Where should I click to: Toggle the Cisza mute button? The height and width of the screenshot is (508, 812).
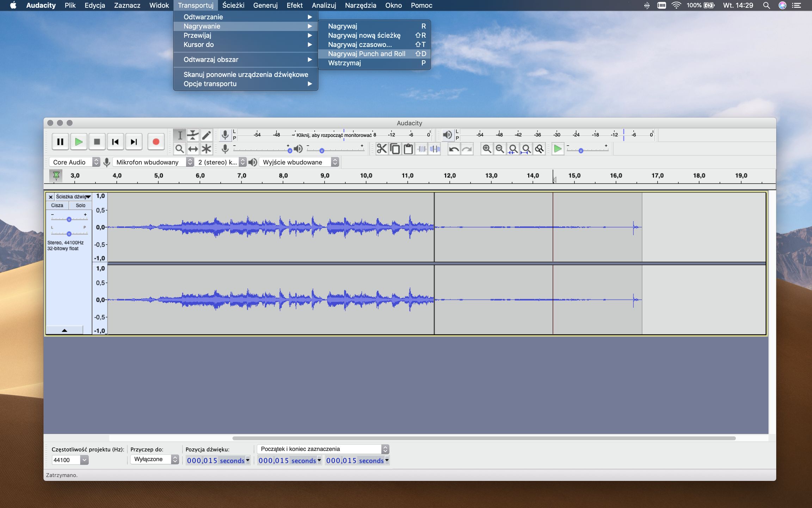point(57,205)
